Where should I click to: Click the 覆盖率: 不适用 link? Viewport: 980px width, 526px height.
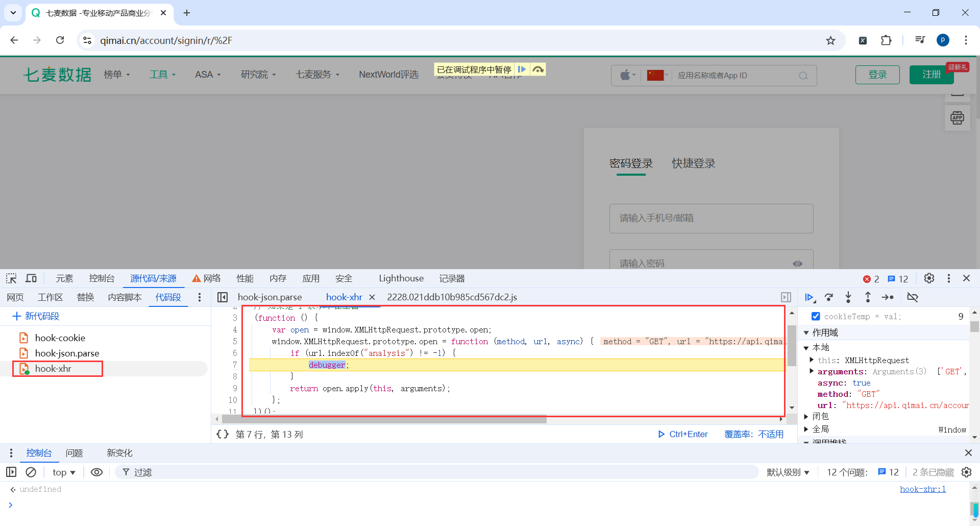point(754,434)
